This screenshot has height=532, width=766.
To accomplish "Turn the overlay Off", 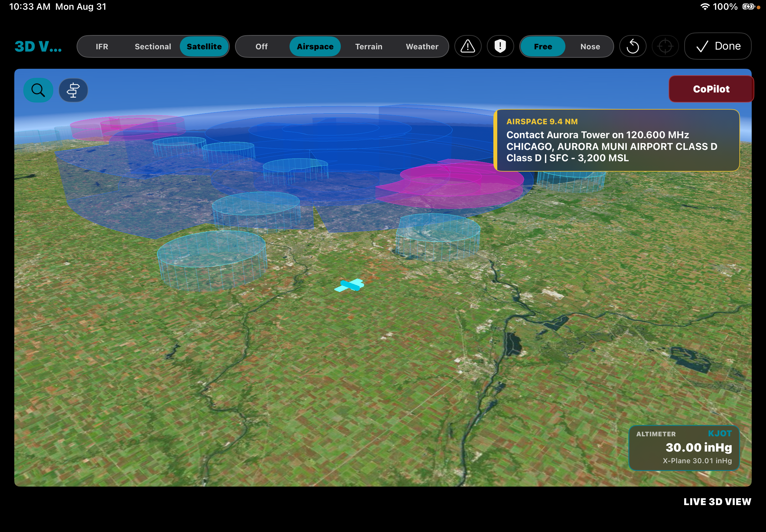I will [x=262, y=46].
